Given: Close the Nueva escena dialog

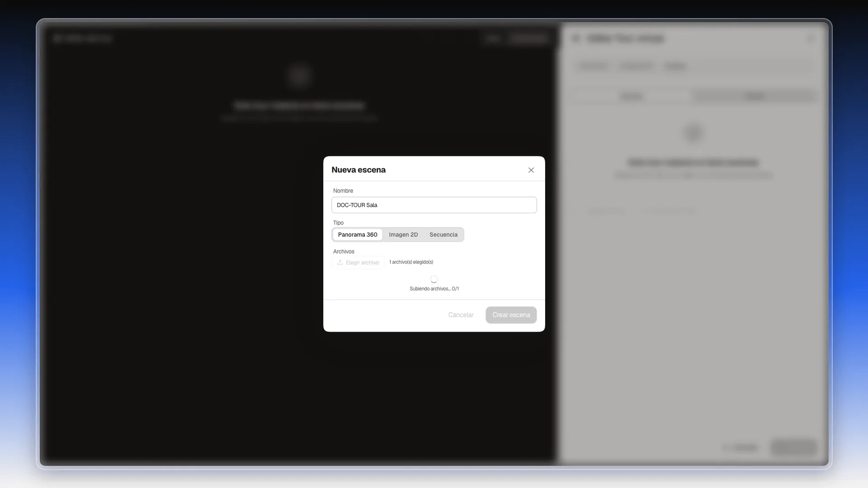Looking at the screenshot, I should [531, 170].
